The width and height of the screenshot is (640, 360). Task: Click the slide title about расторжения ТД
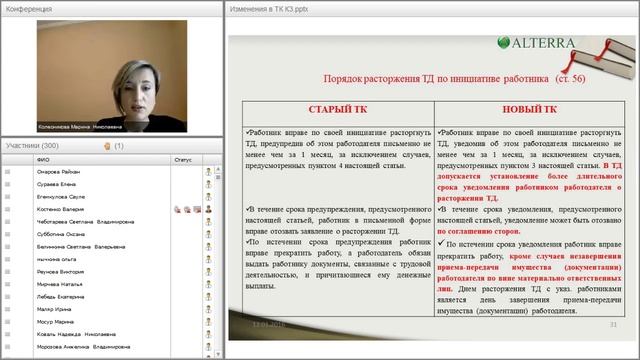(454, 78)
